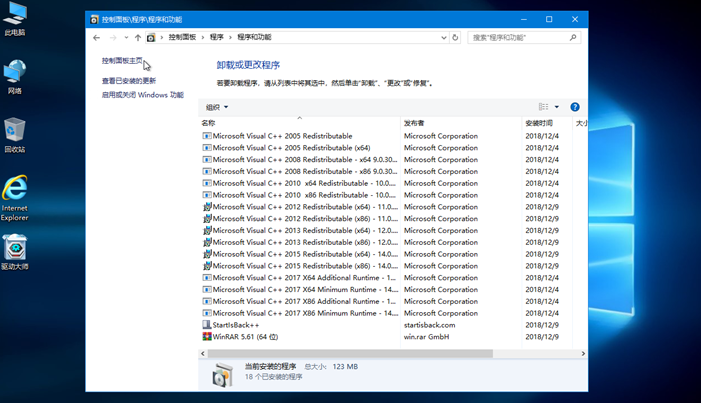
Task: Click the search magnifier icon
Action: pyautogui.click(x=573, y=38)
